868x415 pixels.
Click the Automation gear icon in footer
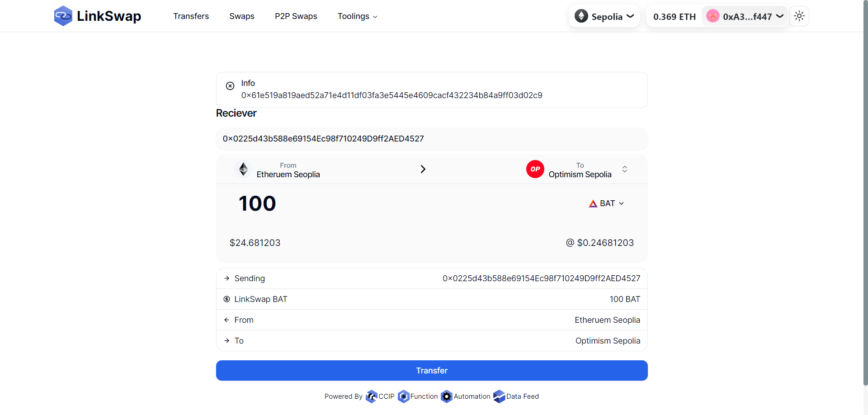click(447, 396)
